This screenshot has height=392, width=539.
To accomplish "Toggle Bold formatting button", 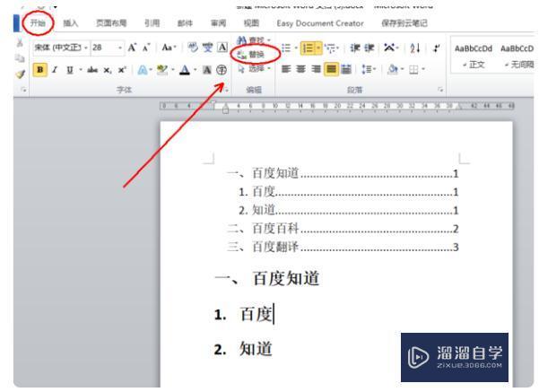I will (40, 70).
